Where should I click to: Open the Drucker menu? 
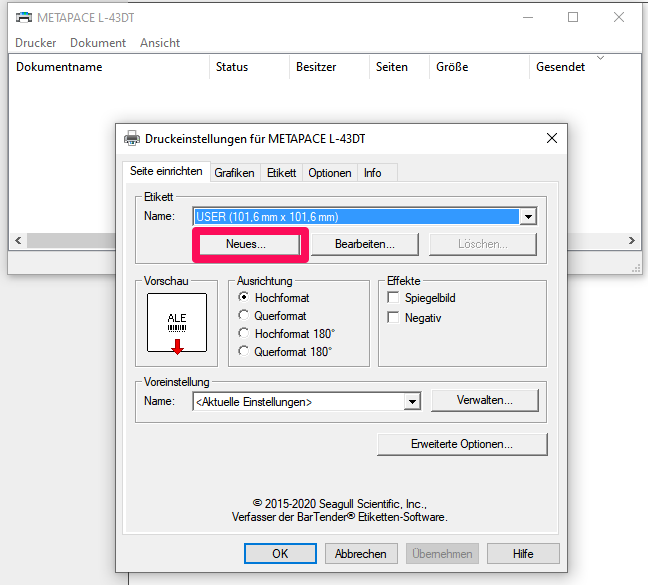pyautogui.click(x=36, y=43)
